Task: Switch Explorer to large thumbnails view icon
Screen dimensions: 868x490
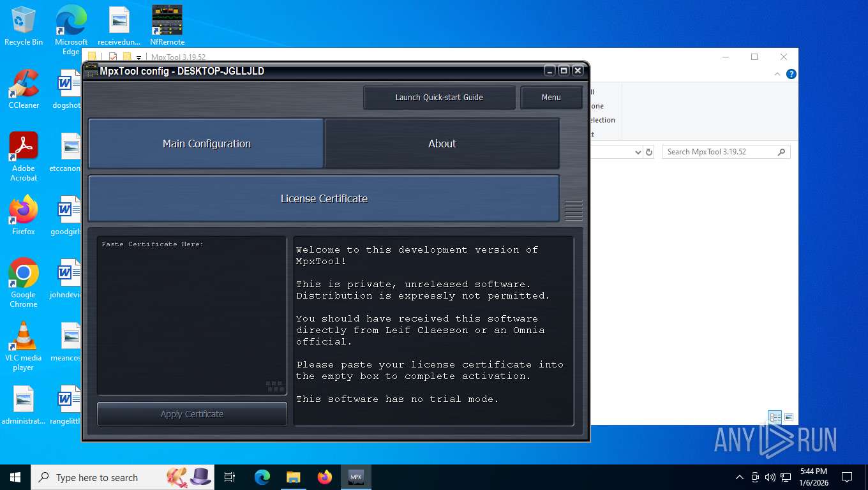Action: 789,417
